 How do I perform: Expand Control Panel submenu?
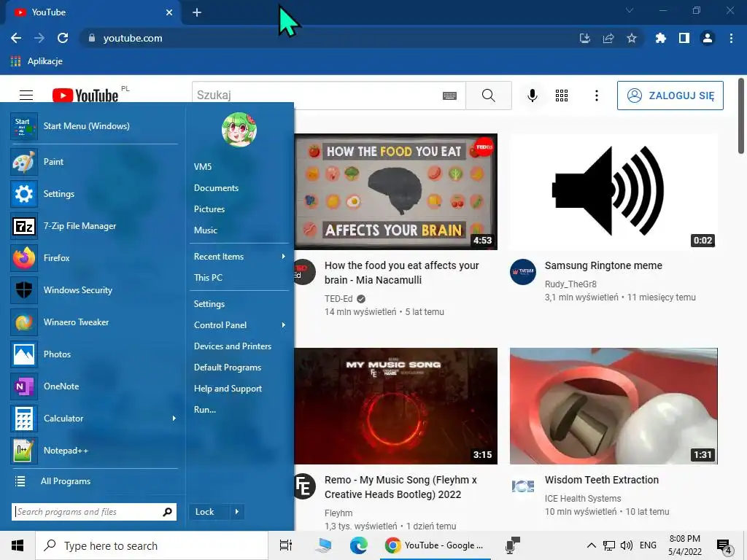pos(284,325)
